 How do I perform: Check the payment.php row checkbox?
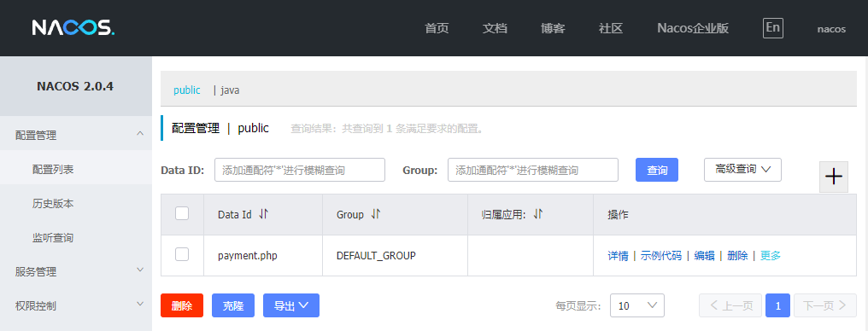[182, 254]
